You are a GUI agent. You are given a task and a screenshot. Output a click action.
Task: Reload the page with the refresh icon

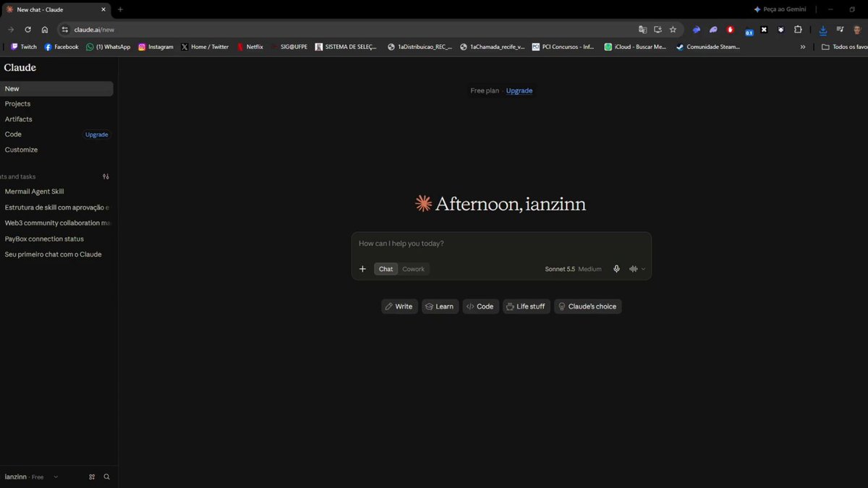[27, 30]
